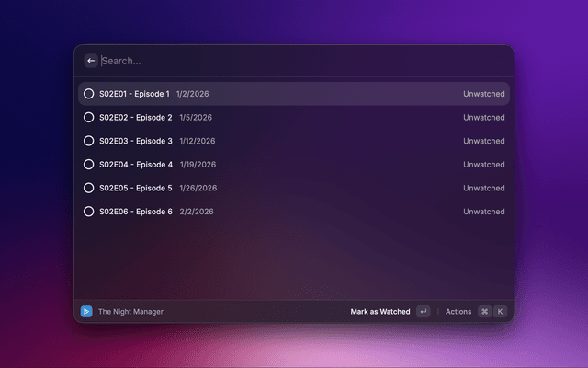Click the circle icon beside S02E06
The width and height of the screenshot is (588, 368).
click(89, 212)
